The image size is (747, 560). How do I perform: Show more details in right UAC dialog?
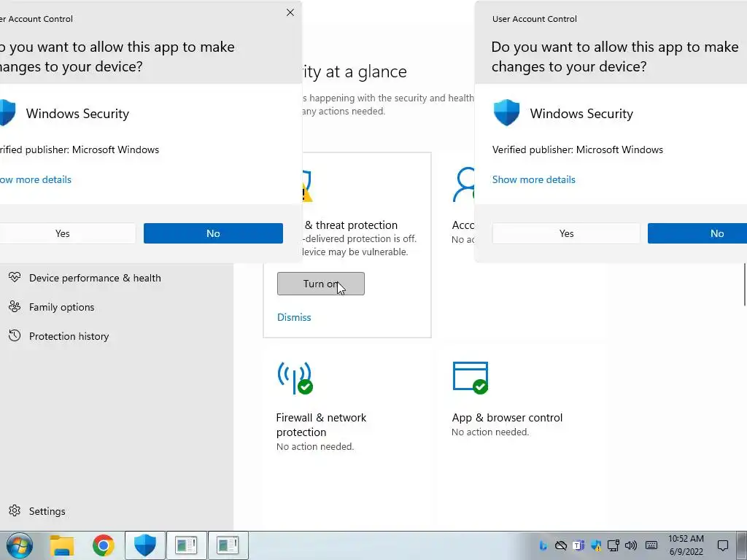(533, 179)
